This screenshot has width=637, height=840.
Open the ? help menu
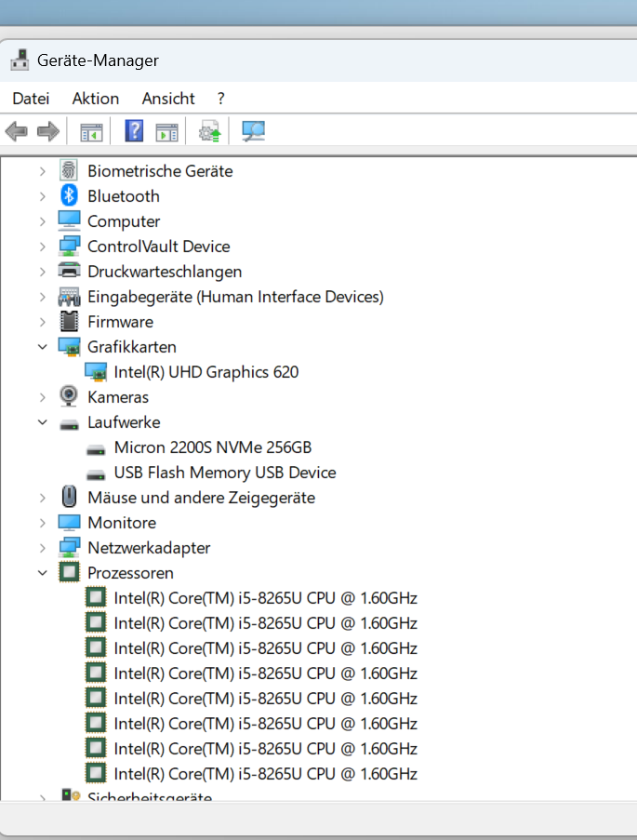(221, 99)
